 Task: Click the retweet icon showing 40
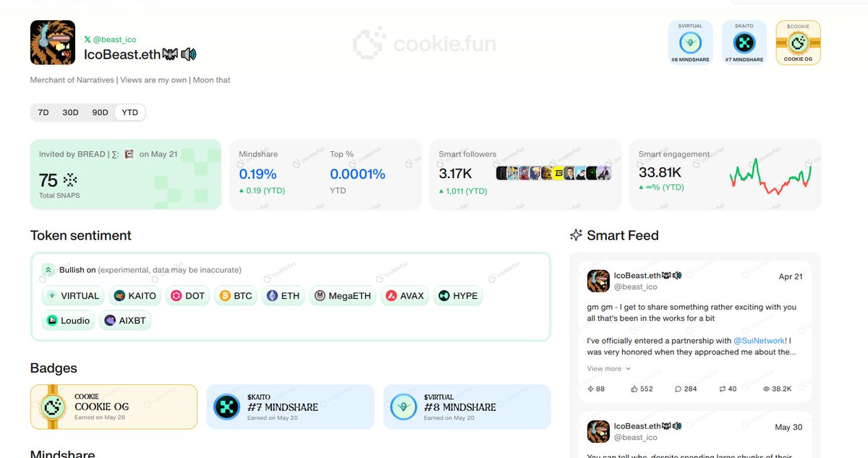722,389
